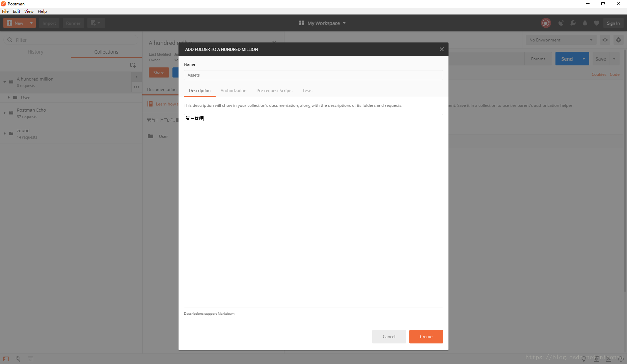Screen dimensions: 627x364
Task: Click inside the description text area
Action: point(313,211)
